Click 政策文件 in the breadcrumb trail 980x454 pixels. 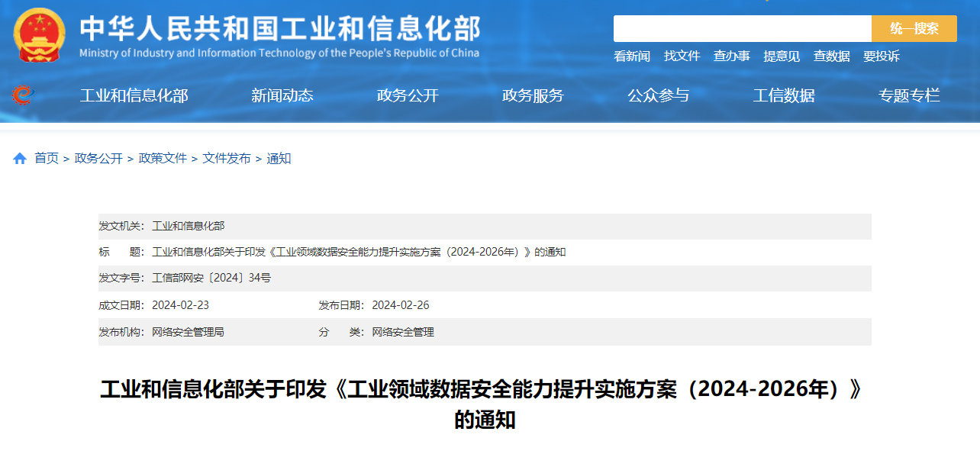[163, 159]
